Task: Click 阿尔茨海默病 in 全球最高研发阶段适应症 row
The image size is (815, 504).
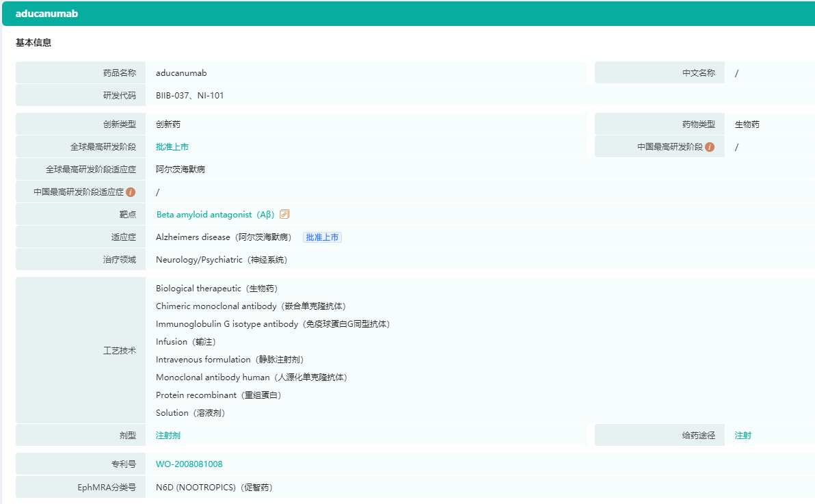Action: coord(180,170)
